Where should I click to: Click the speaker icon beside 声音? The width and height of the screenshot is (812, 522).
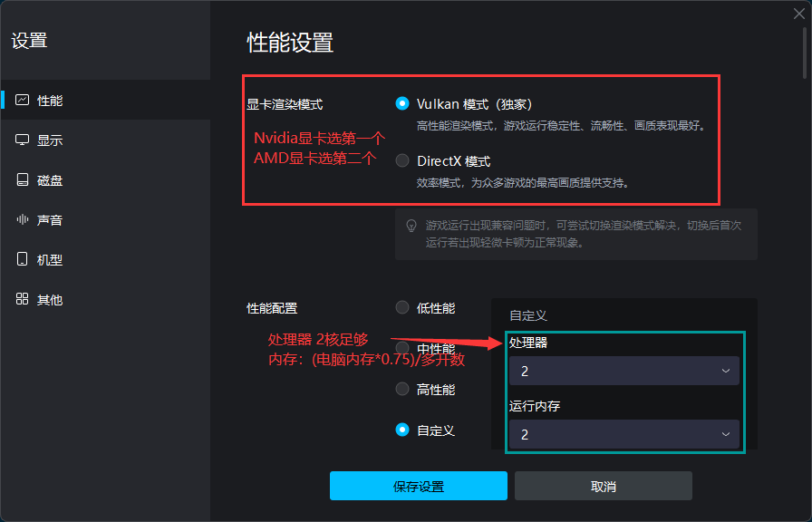click(23, 219)
